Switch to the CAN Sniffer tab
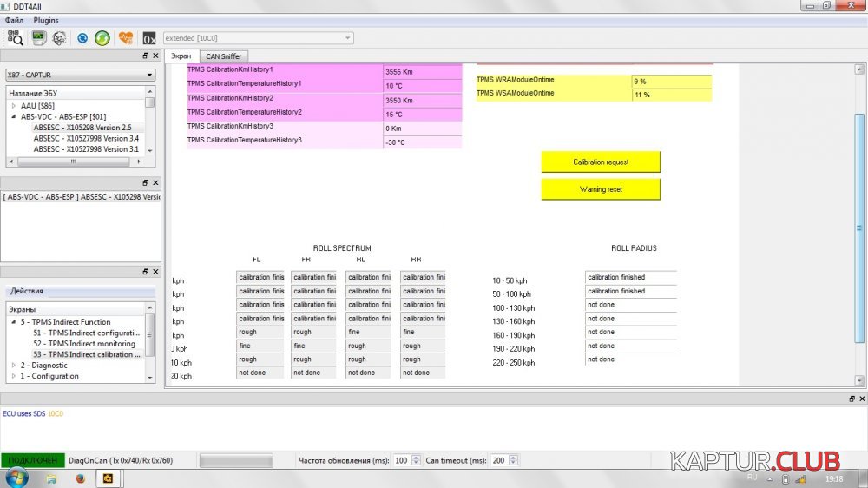 coord(224,56)
